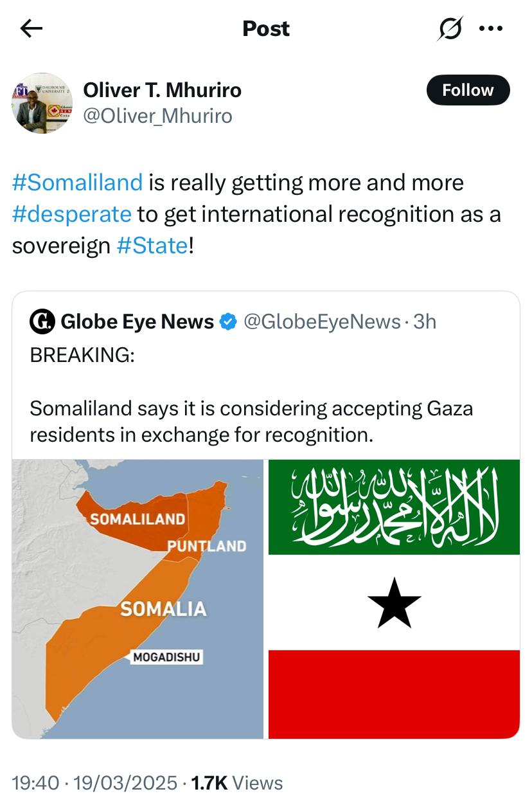Tap the blue verified badge
The height and width of the screenshot is (805, 532).
click(228, 321)
